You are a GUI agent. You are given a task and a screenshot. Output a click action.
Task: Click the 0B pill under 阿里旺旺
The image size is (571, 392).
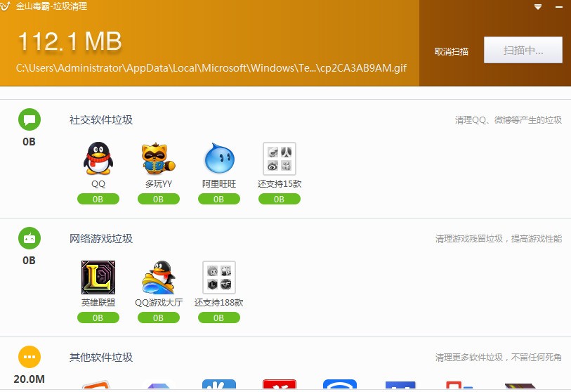(219, 199)
